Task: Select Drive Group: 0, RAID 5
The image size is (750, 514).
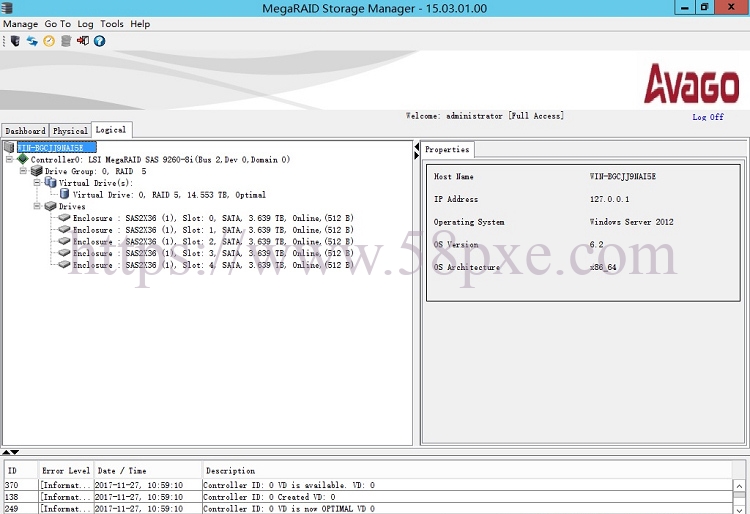Action: 96,171
